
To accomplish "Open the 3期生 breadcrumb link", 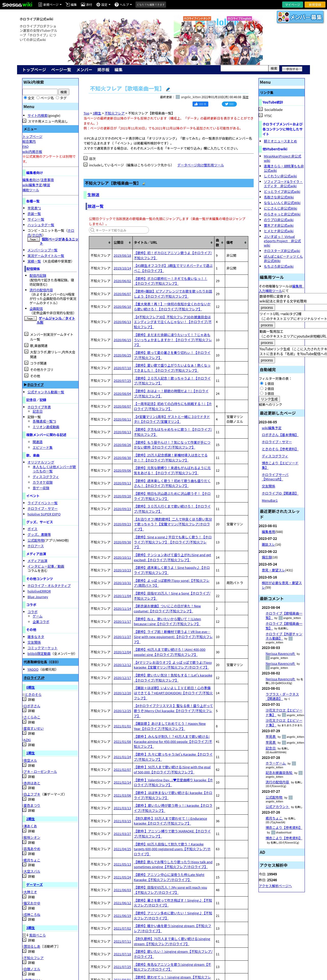I will pos(97,113).
